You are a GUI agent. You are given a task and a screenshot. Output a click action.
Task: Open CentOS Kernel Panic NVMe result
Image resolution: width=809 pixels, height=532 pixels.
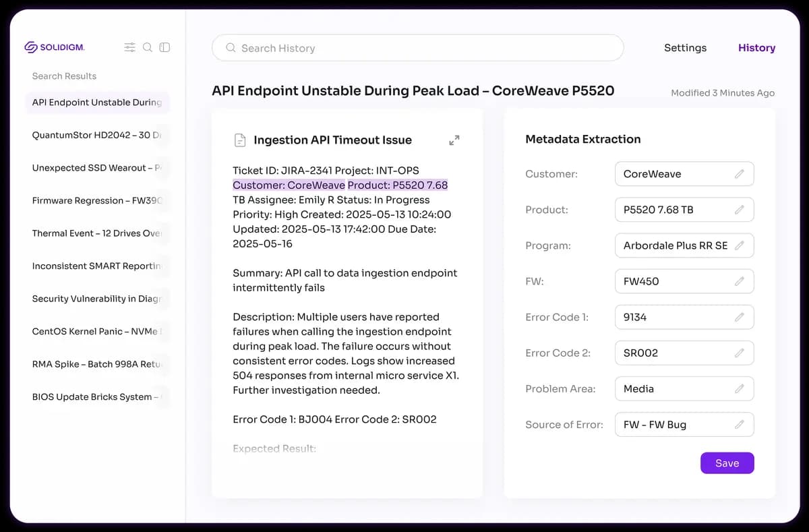pos(98,331)
